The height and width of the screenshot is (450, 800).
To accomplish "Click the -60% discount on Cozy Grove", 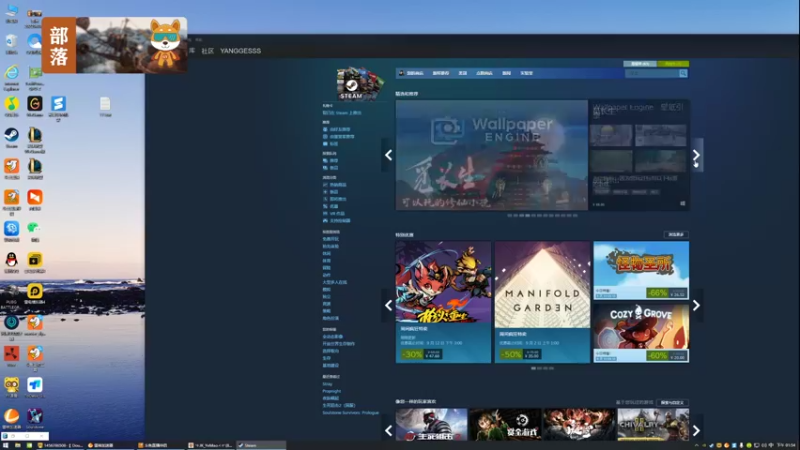I will pyautogui.click(x=657, y=356).
